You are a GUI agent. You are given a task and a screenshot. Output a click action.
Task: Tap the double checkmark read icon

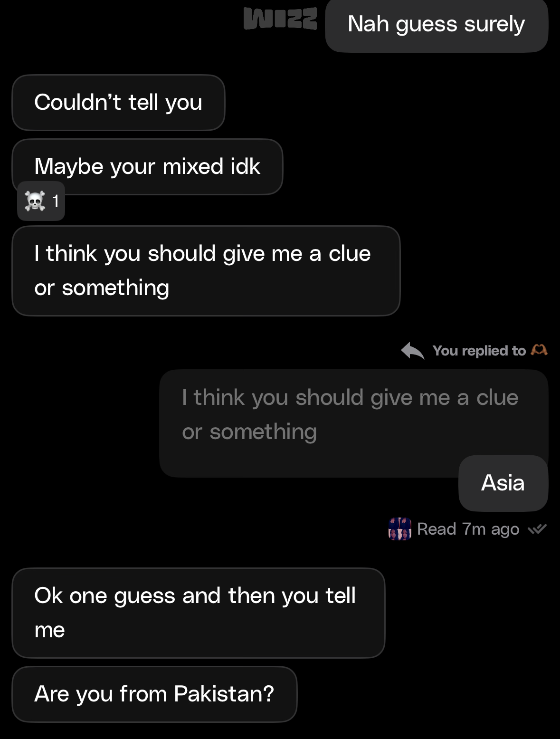(537, 529)
